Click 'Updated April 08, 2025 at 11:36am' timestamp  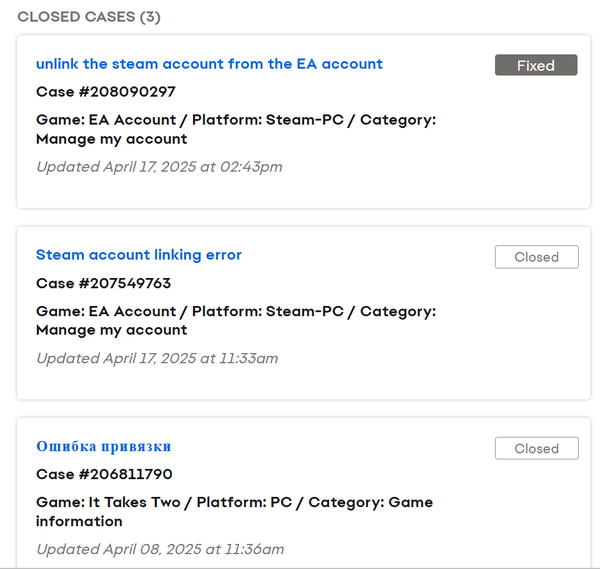[160, 549]
